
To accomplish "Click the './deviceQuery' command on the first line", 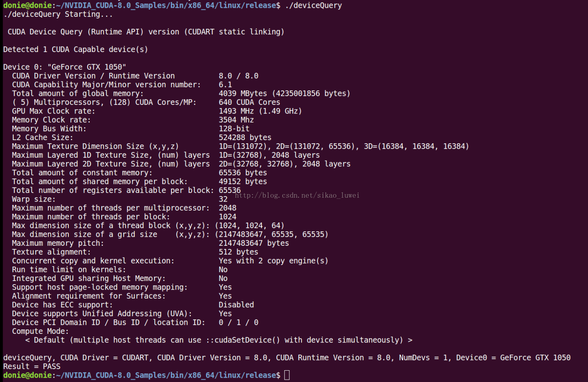I will click(314, 5).
